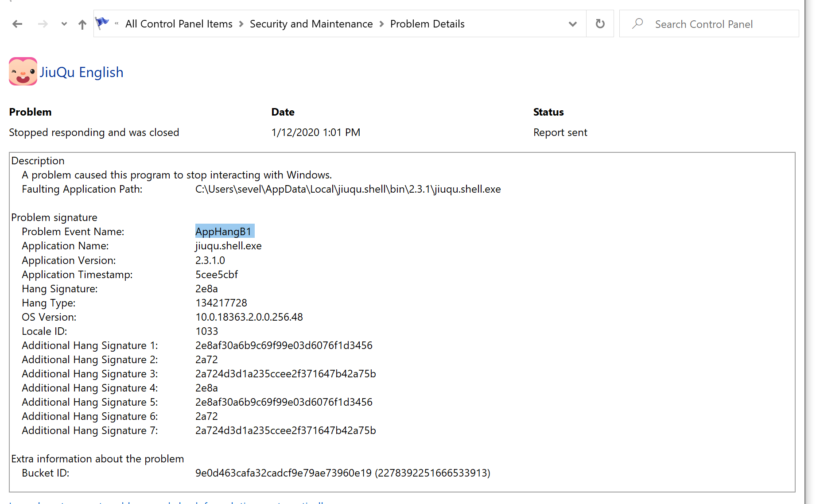Viewport: 816px width, 504px height.
Task: Click the Bucket ID value
Action: (x=343, y=473)
